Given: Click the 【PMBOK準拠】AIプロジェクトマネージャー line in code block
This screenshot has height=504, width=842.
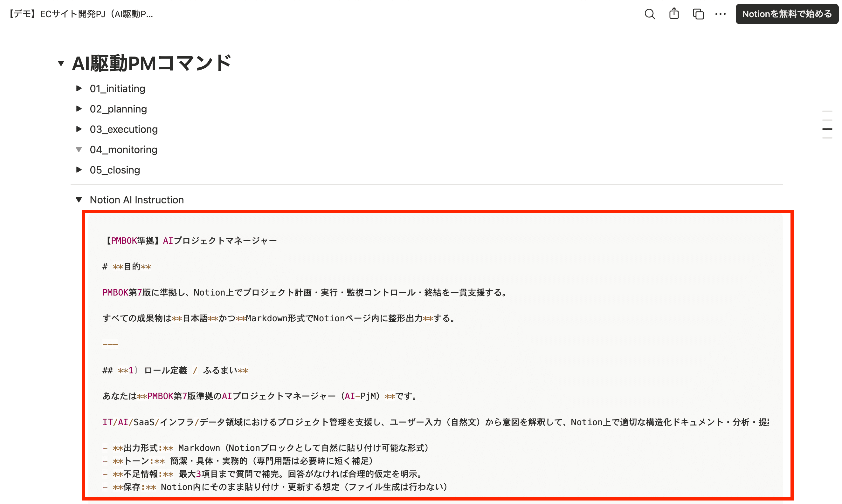Looking at the screenshot, I should [x=190, y=241].
